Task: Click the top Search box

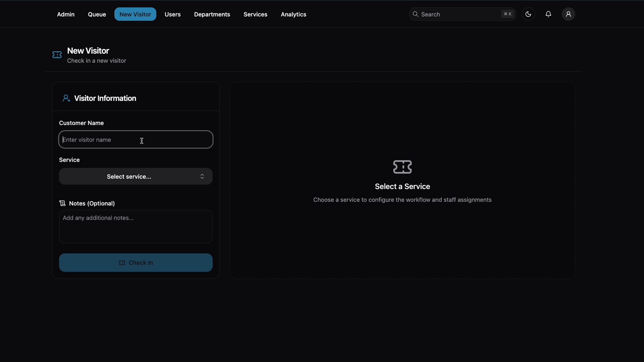Action: tap(460, 14)
